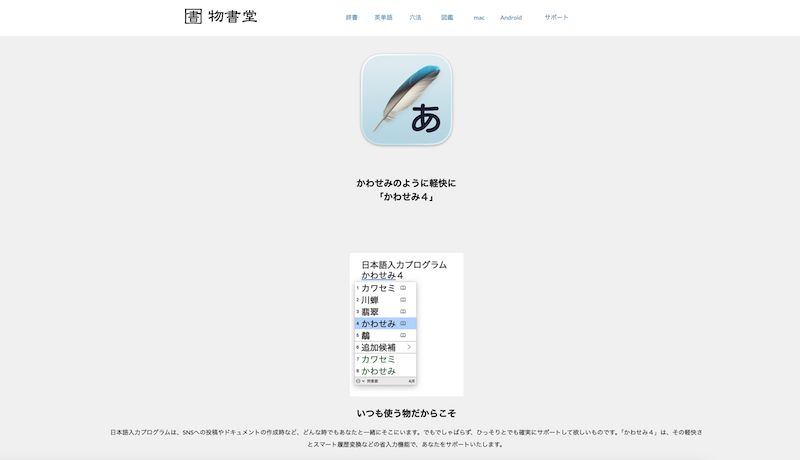800x460 pixels.
Task: Click the 「かわせみ４」 title text
Action: tap(406, 197)
